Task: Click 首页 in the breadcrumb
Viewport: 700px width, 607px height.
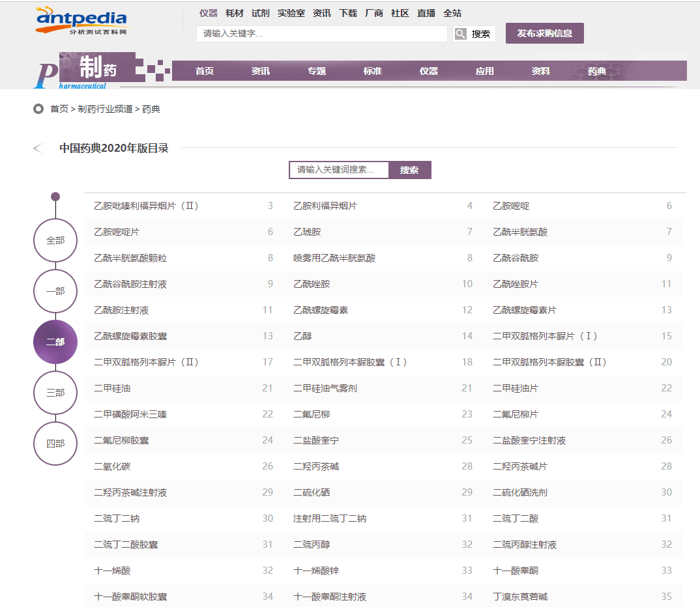Action: [59, 109]
